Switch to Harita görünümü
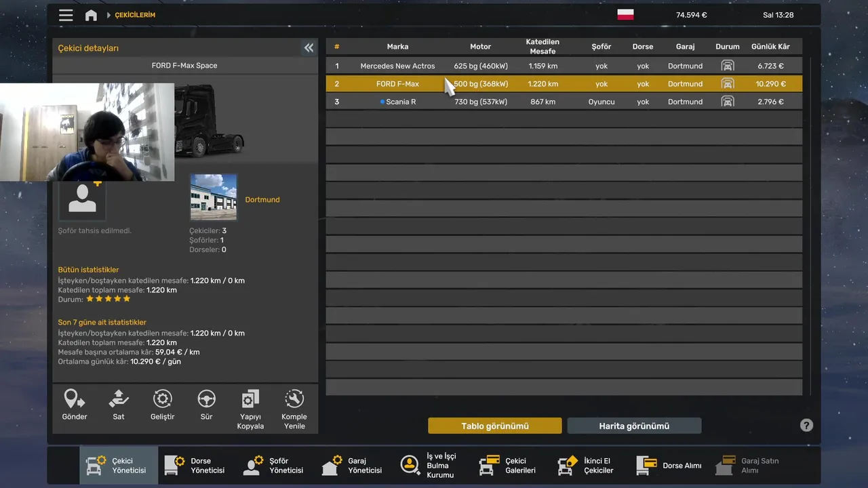 click(634, 426)
